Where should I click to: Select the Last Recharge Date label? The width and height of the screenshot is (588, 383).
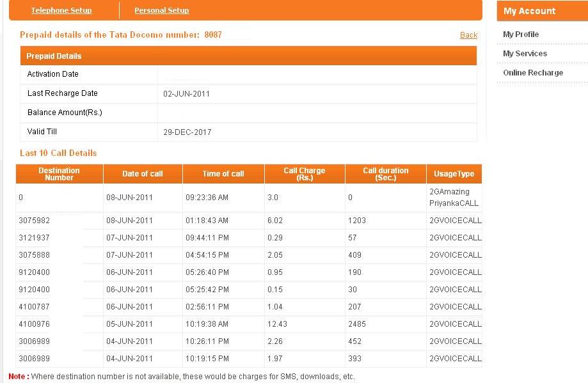pos(62,93)
